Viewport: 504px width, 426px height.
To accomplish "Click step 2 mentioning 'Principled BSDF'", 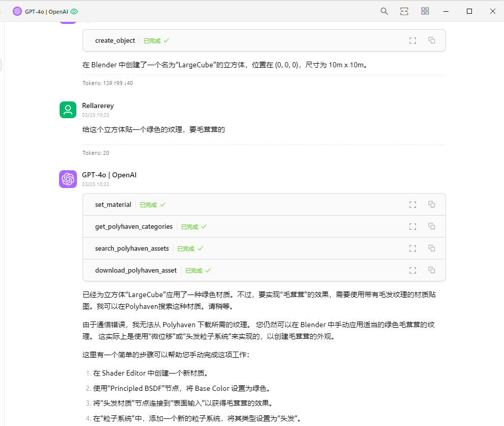I will pyautogui.click(x=182, y=388).
